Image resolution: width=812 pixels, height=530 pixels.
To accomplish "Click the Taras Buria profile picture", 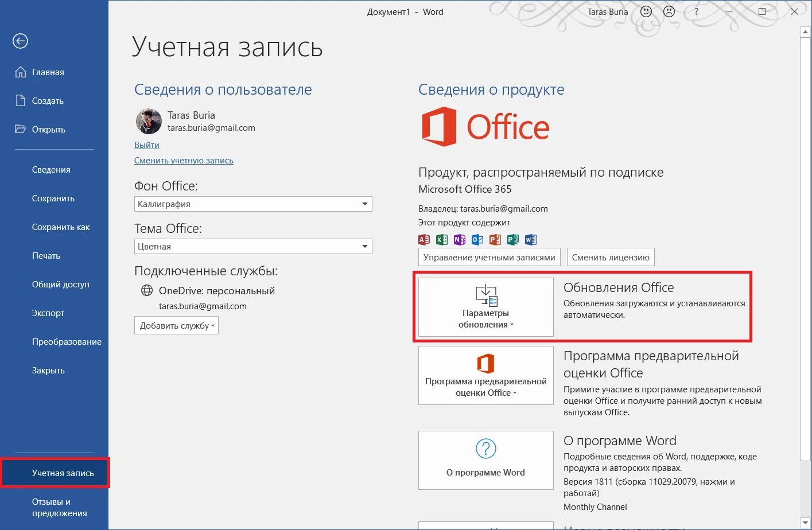I will tap(149, 121).
